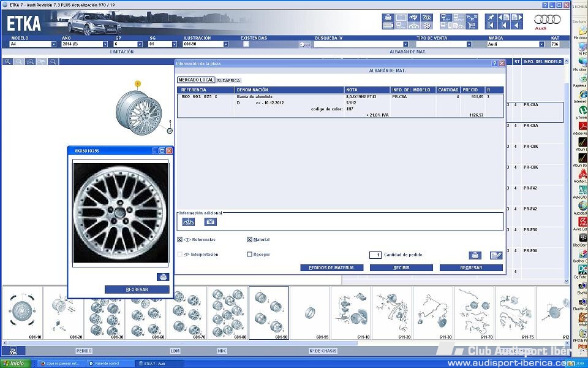Open illustration thumbnail 611-20
This screenshot has height=368, width=588.
(392, 313)
